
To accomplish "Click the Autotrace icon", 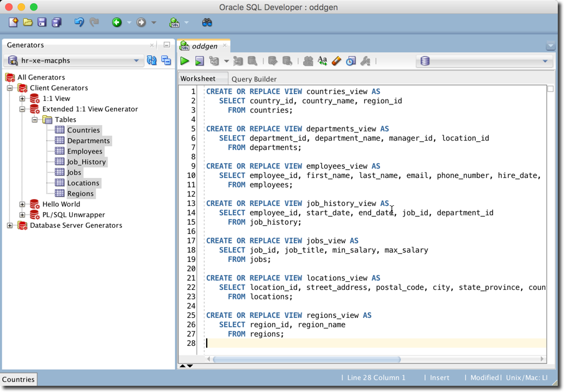I will pyautogui.click(x=238, y=61).
